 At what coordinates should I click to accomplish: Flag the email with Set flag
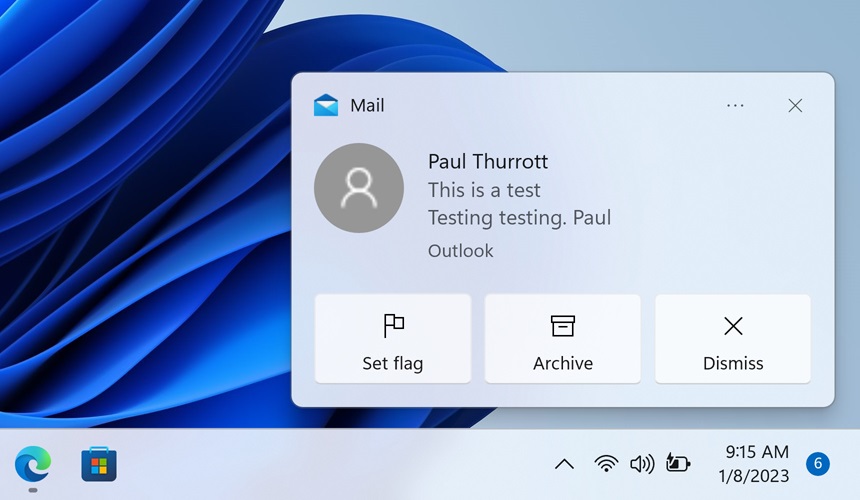(x=393, y=339)
